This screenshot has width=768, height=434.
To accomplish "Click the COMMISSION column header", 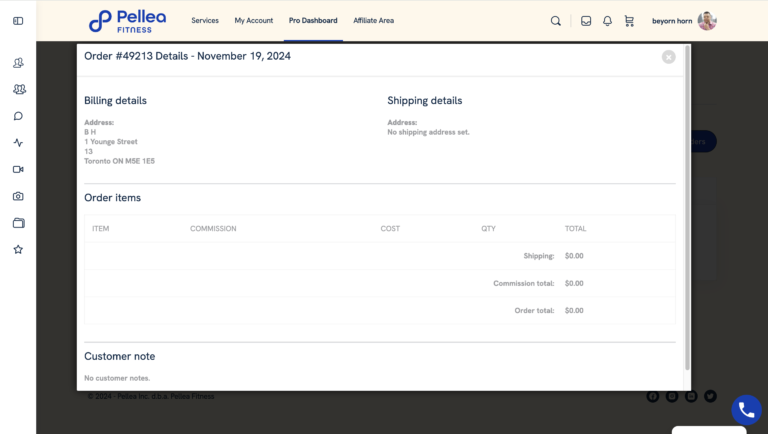I will point(213,229).
